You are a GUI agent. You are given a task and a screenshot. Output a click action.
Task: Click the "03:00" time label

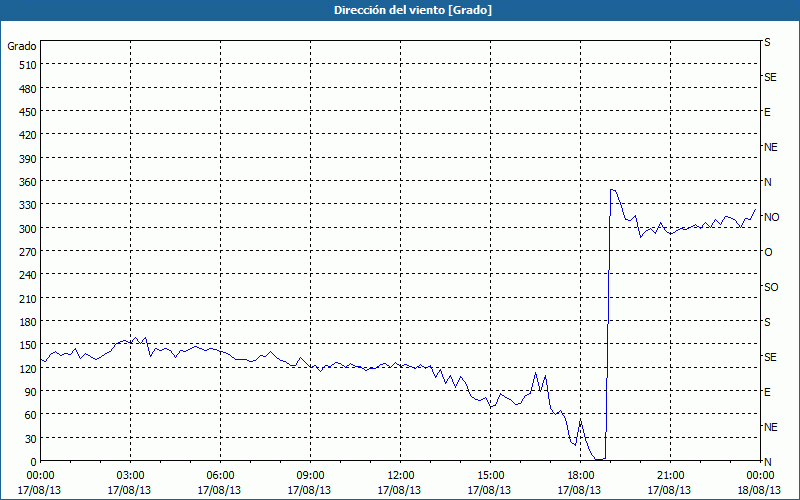pos(130,476)
